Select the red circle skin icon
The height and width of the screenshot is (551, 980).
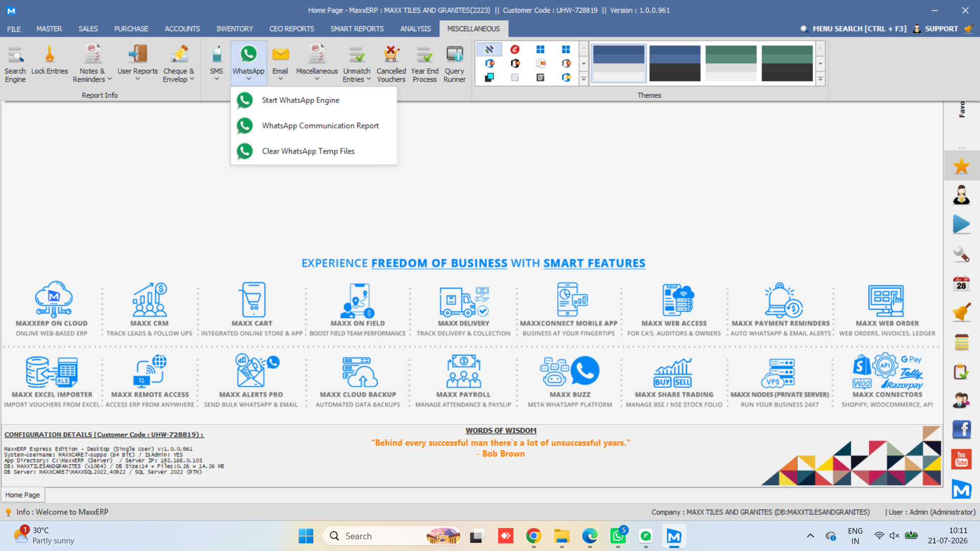(515, 49)
